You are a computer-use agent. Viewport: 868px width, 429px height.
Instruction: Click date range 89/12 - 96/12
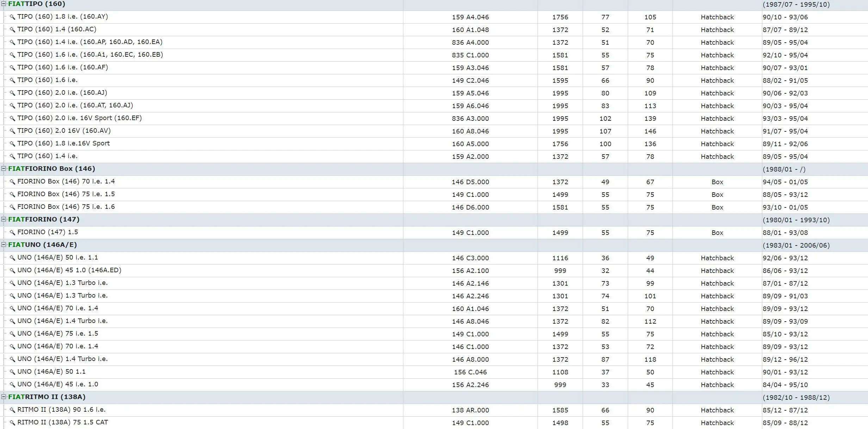tap(785, 360)
